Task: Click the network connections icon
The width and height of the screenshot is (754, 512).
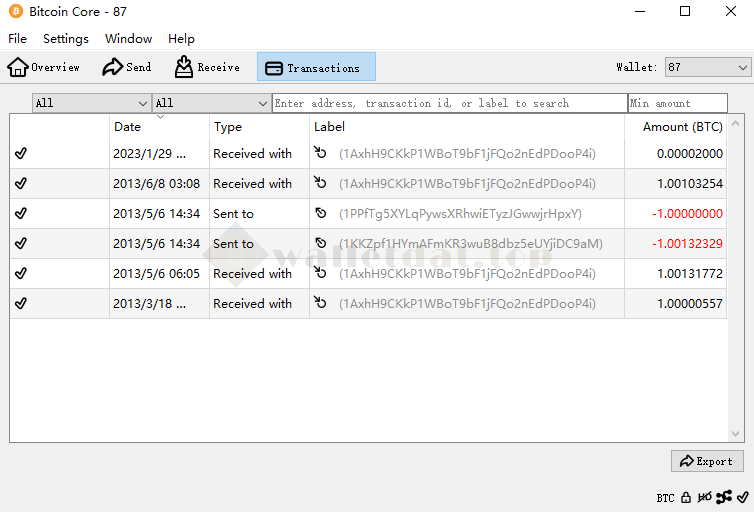Action: click(x=724, y=497)
